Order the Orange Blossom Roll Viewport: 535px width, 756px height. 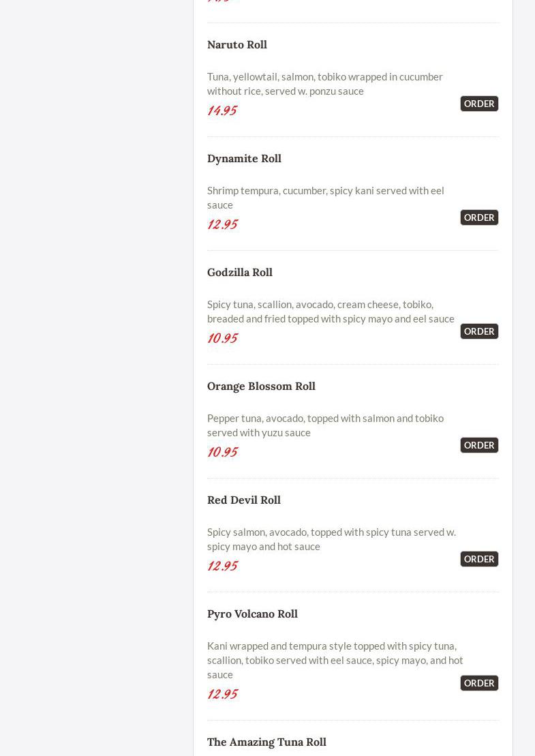point(478,445)
